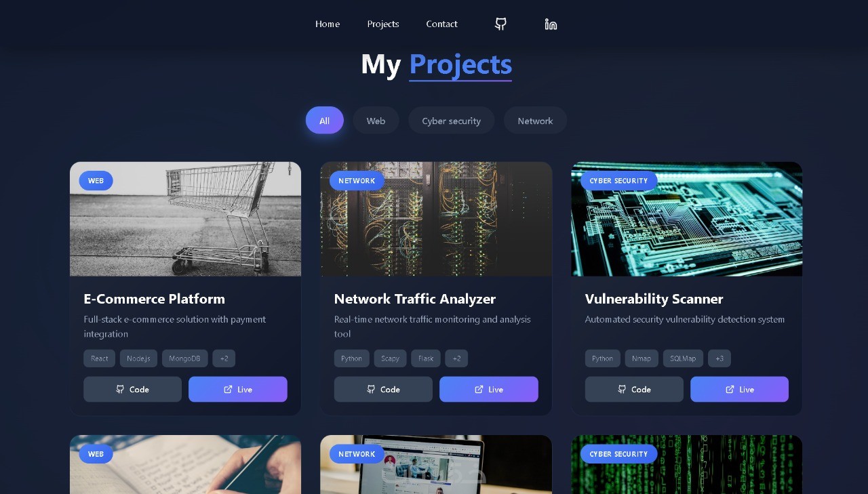Expand +3 tags on Vulnerability Scanner card
Viewport: 868px width, 494px height.
[719, 358]
